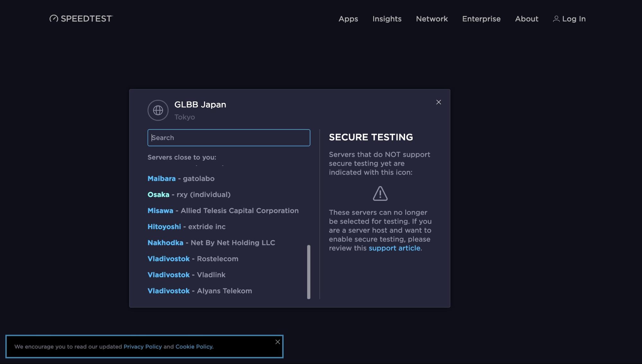Click the Privacy Policy link

click(142, 346)
